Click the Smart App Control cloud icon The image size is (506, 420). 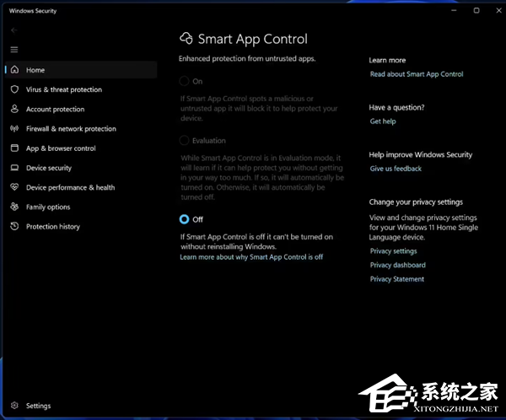click(x=186, y=39)
